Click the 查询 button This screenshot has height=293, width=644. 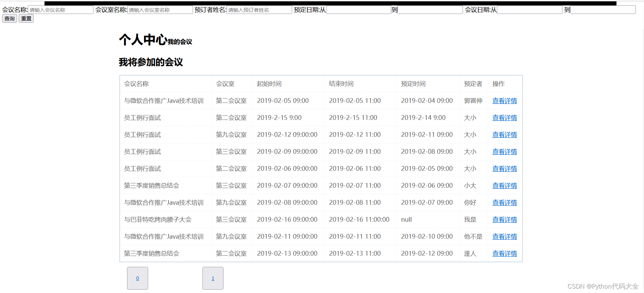pos(10,19)
